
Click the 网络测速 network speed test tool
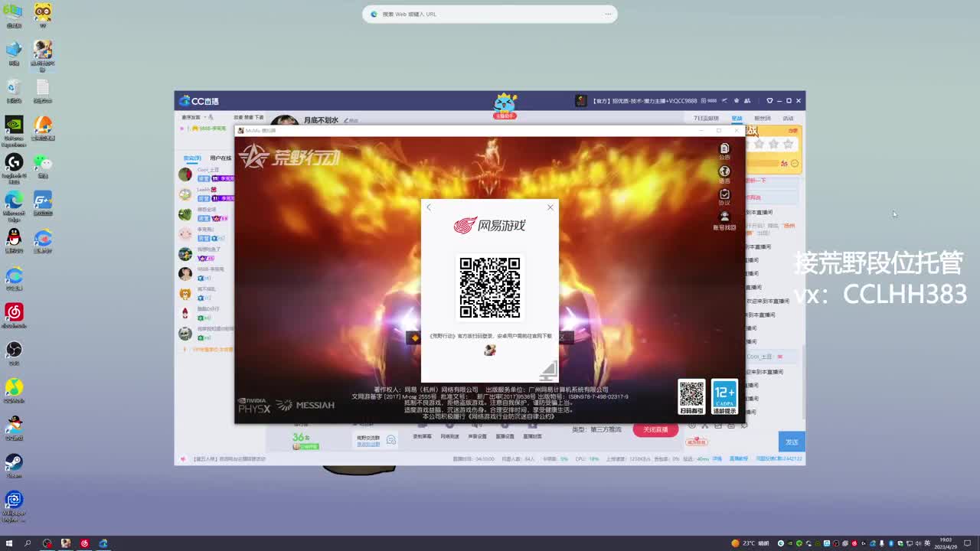[449, 436]
